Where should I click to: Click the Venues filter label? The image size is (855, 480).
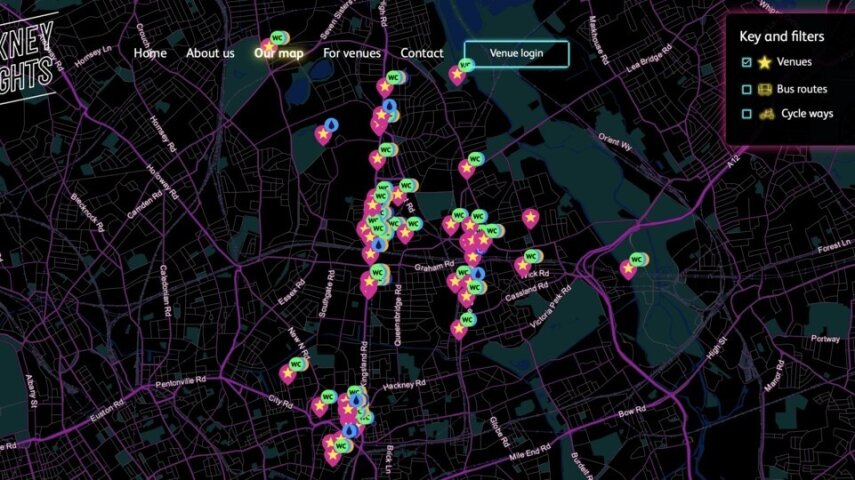click(794, 62)
